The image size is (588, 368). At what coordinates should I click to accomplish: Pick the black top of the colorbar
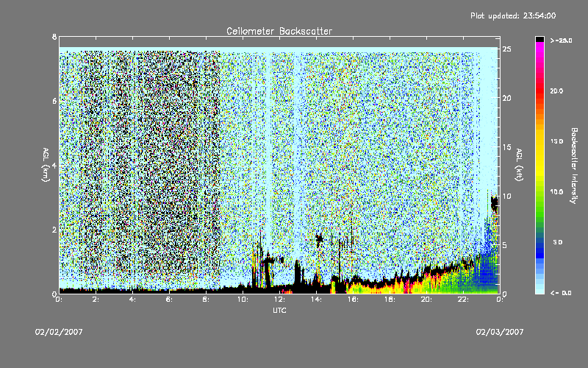click(x=539, y=39)
